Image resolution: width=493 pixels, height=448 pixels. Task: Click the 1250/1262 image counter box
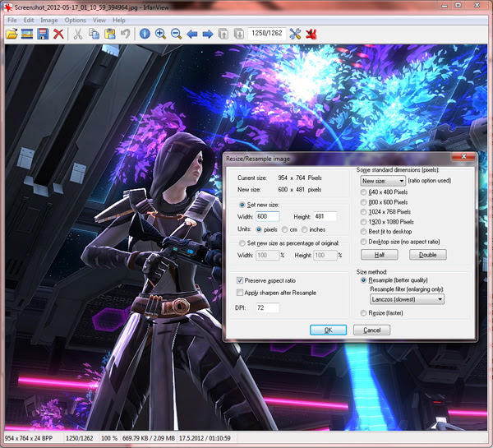[267, 34]
